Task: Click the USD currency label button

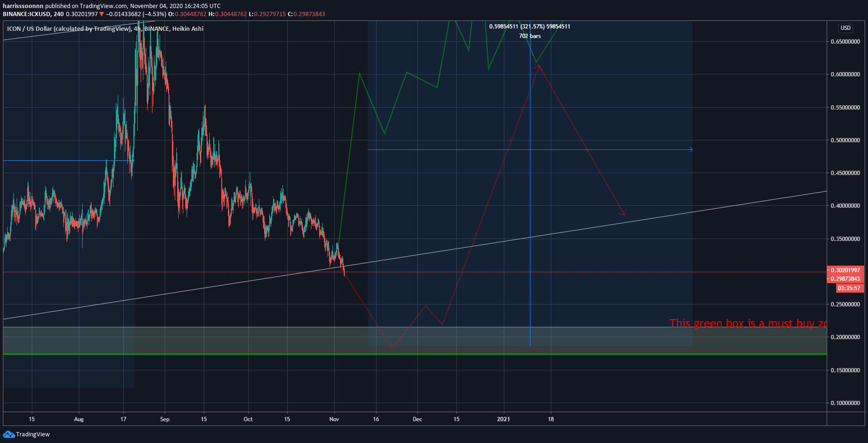Action: (x=845, y=28)
